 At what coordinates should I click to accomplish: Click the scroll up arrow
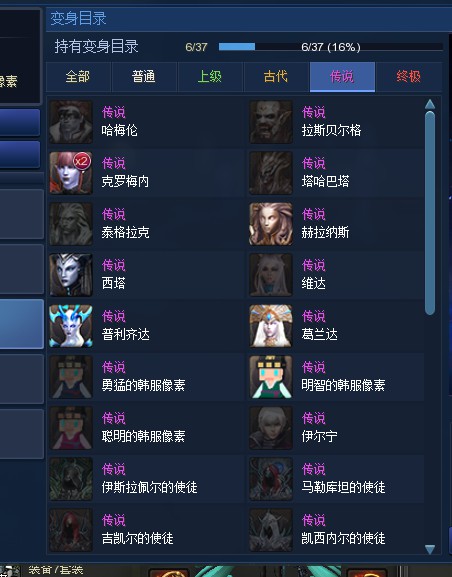coord(430,105)
